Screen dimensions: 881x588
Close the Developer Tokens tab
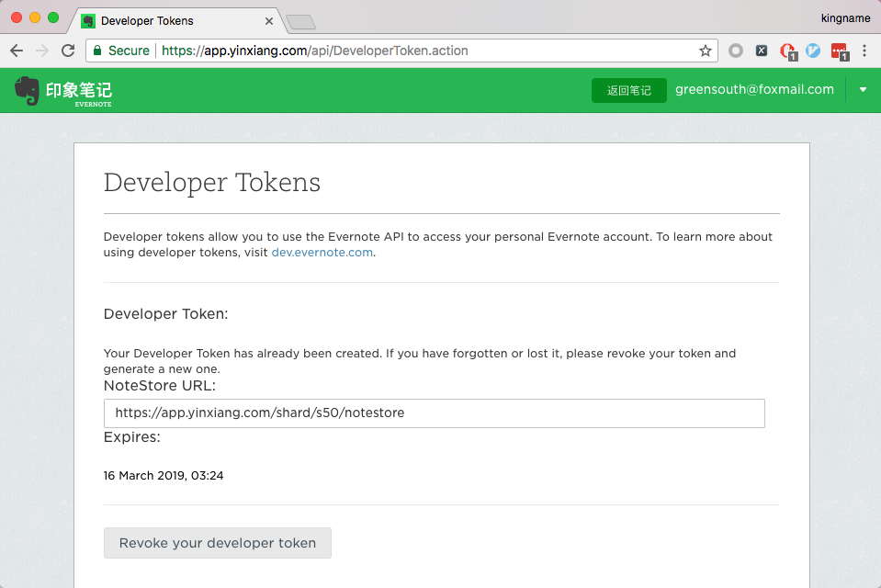click(269, 21)
